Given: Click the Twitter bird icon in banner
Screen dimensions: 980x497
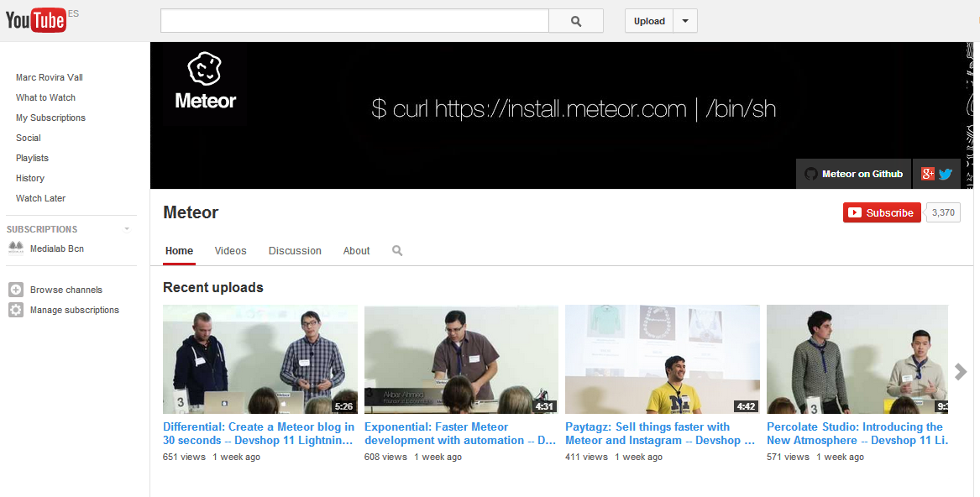Looking at the screenshot, I should click(946, 174).
